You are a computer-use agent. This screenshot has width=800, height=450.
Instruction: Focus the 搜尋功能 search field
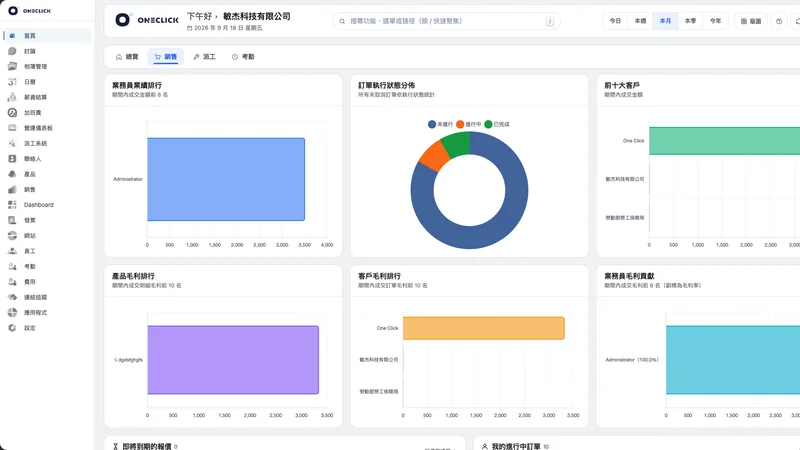tap(446, 21)
